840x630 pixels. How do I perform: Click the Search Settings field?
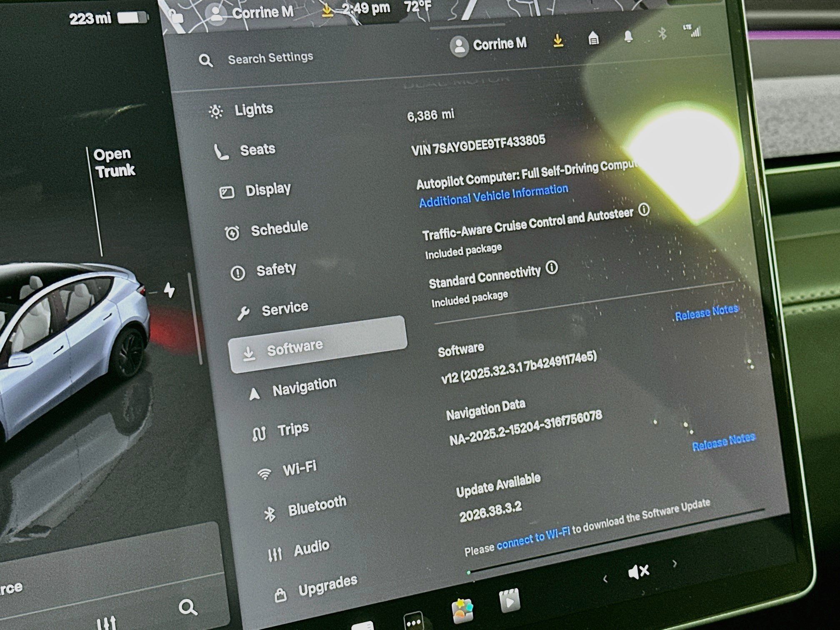tap(271, 58)
